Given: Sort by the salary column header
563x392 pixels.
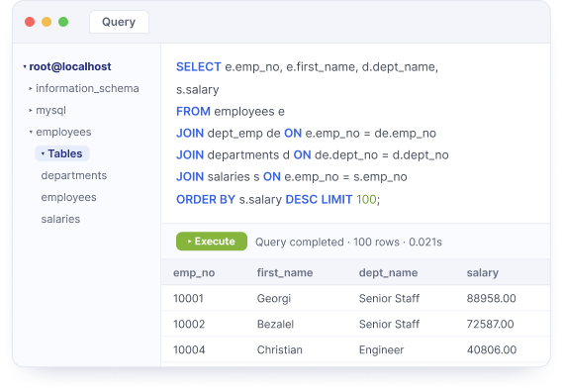Looking at the screenshot, I should [x=483, y=272].
